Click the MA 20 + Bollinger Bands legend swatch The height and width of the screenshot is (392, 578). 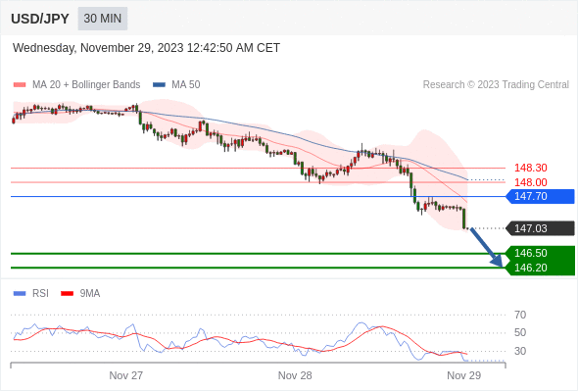[x=20, y=85]
